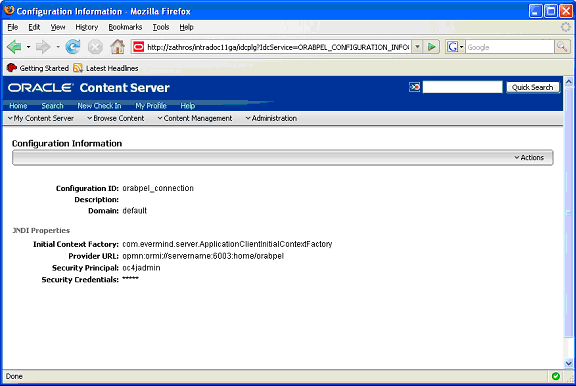
Task: Click in the URL address field
Action: click(278, 47)
